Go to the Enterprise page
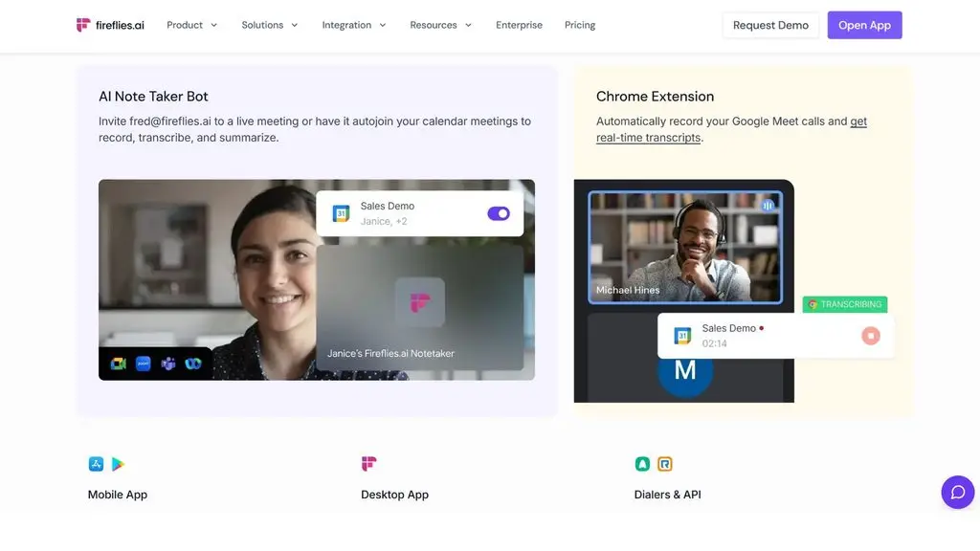 (x=519, y=25)
